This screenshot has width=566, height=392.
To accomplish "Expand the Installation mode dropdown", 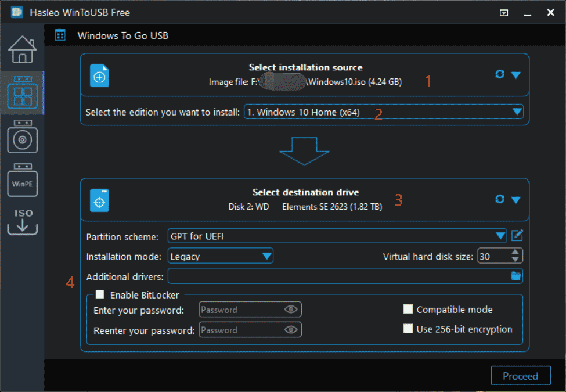I will point(266,256).
